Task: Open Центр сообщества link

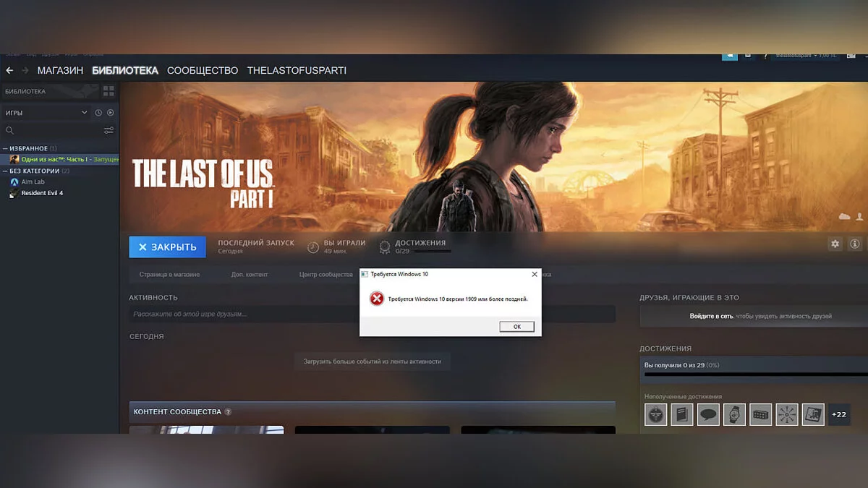Action: [326, 275]
